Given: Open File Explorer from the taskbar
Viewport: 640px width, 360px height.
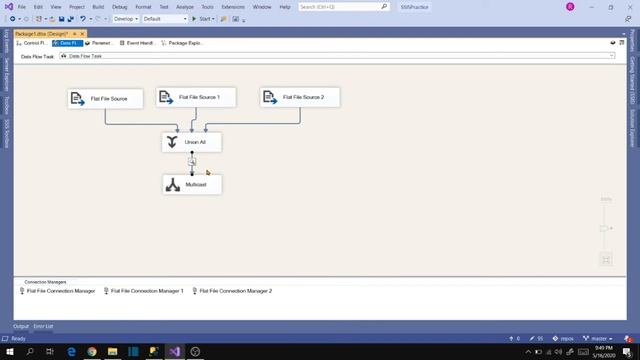Looking at the screenshot, I should [112, 351].
